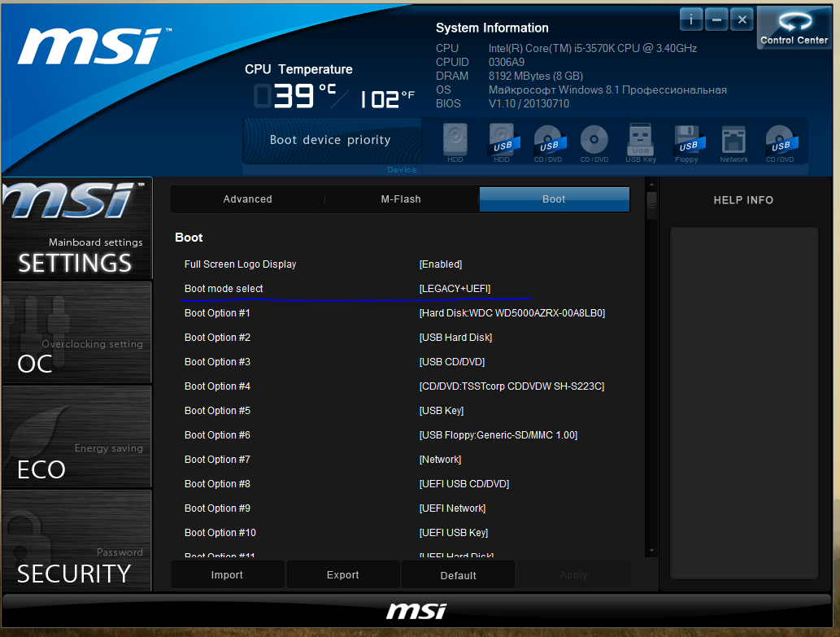Switch to the Advanced tab
Screen dimensions: 840x637
click(x=248, y=199)
